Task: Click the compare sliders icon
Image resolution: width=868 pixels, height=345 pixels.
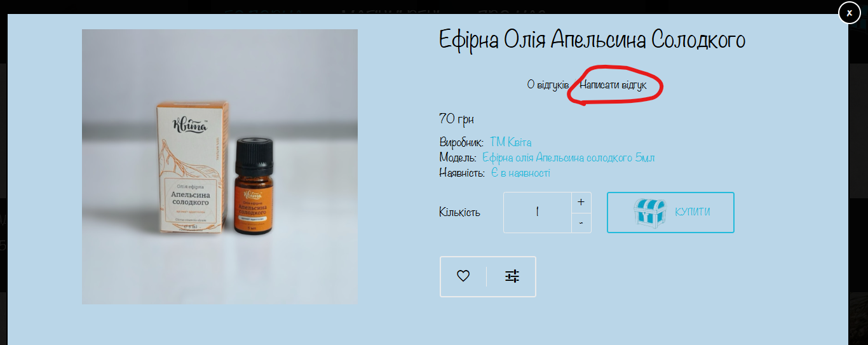Action: 512,276
